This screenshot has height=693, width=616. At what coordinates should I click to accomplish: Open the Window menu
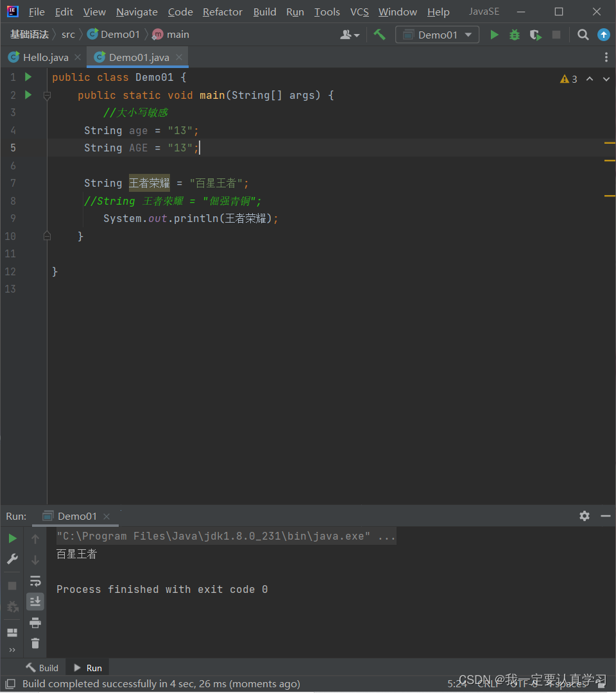tap(398, 12)
